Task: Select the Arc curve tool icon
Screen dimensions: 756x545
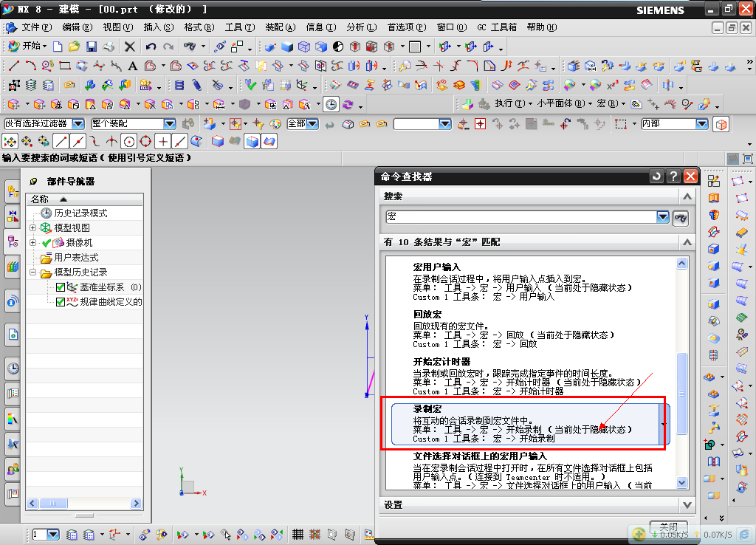Action: click(x=30, y=66)
